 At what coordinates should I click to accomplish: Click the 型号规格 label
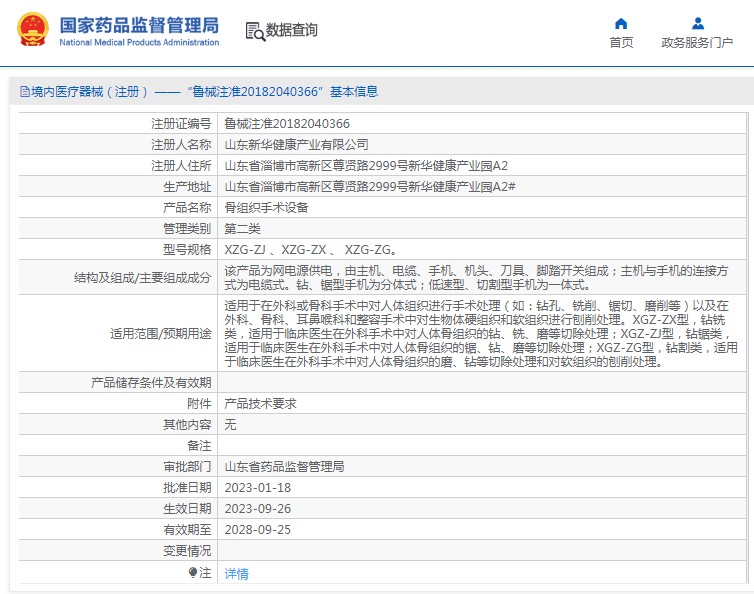point(187,250)
